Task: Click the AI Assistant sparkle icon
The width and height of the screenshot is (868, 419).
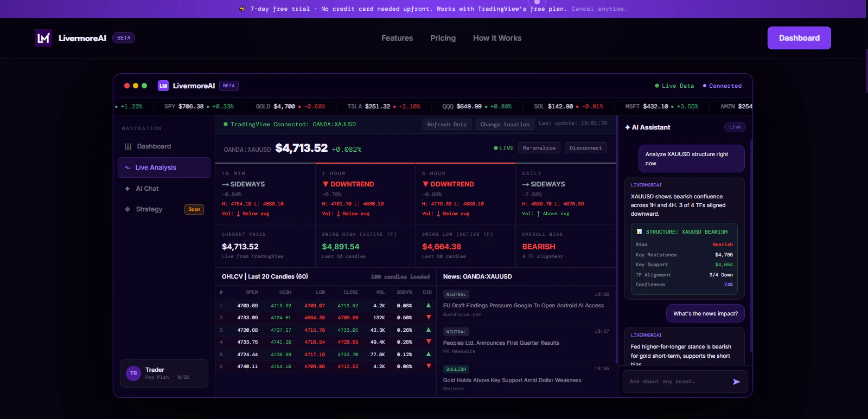Action: [x=628, y=127]
